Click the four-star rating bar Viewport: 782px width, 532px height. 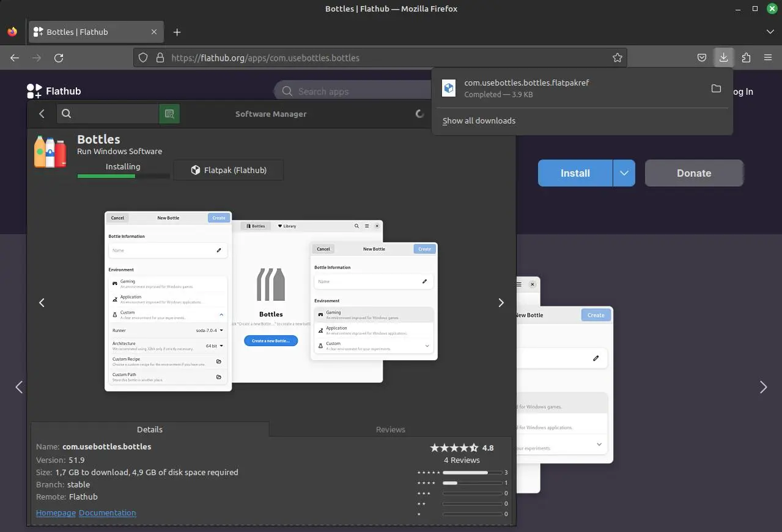click(471, 483)
